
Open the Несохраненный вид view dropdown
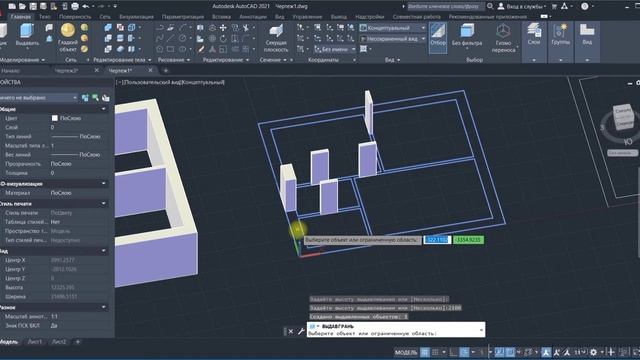(393, 39)
